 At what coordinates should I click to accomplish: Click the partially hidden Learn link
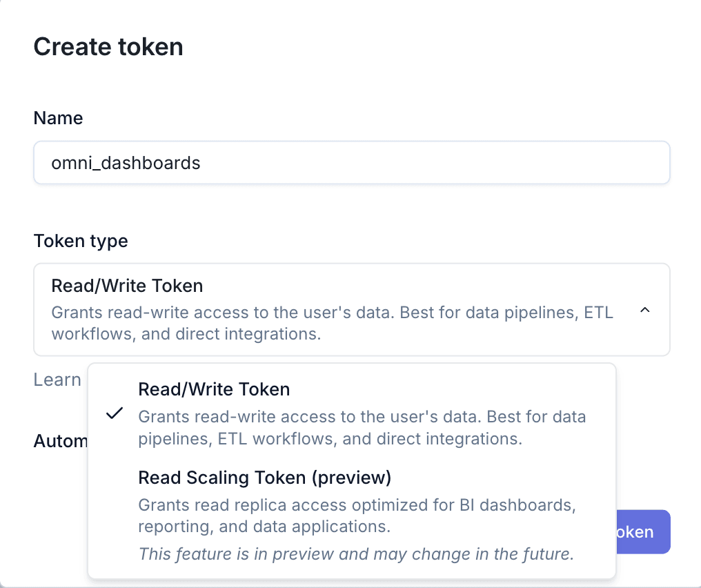[57, 380]
